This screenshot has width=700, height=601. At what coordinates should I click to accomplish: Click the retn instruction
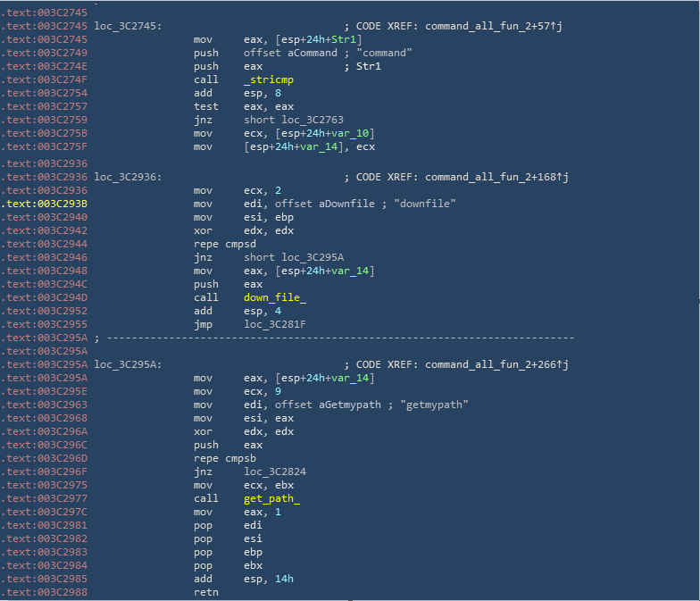[206, 592]
